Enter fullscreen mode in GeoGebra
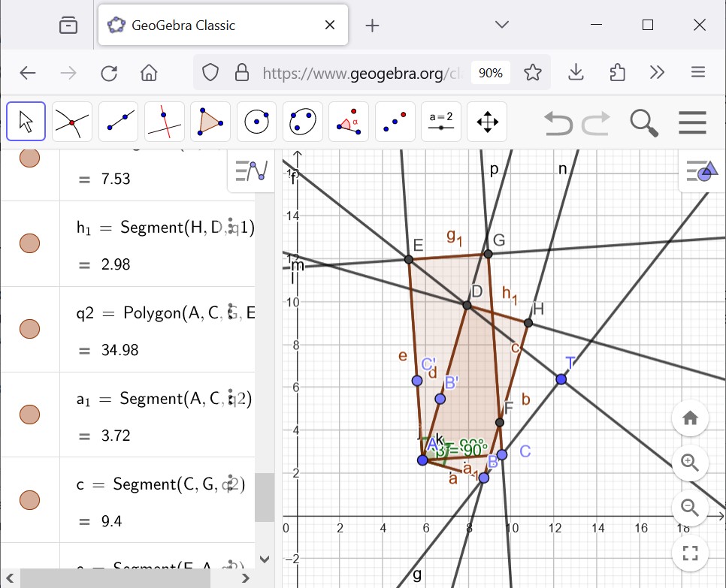Viewport: 726px width, 588px height. 690,553
